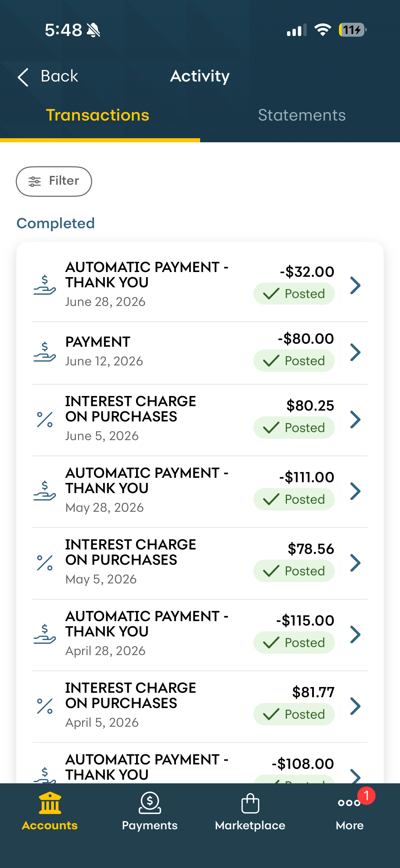Image resolution: width=400 pixels, height=868 pixels.
Task: Tap the Posted badge on $81.77 charge
Action: (294, 714)
